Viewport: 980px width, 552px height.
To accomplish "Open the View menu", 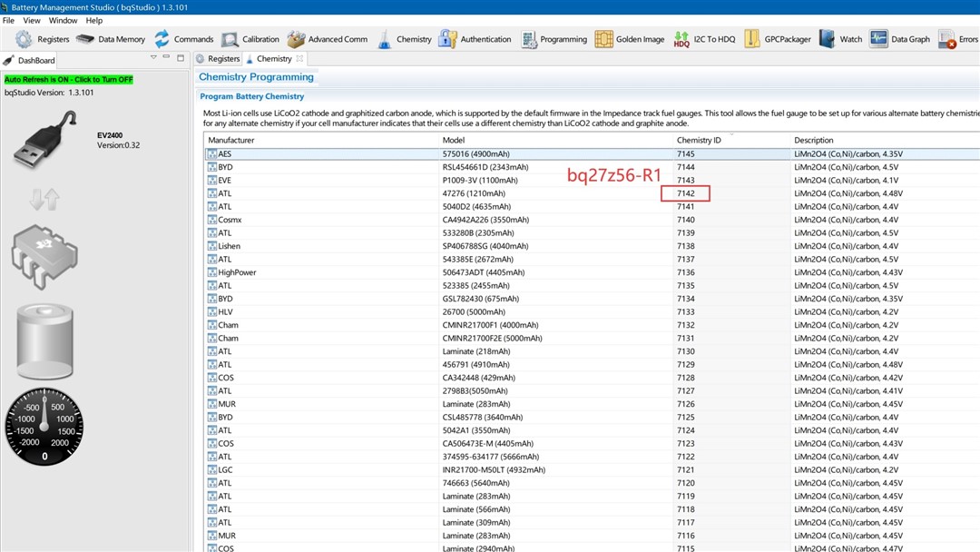I will (x=32, y=20).
